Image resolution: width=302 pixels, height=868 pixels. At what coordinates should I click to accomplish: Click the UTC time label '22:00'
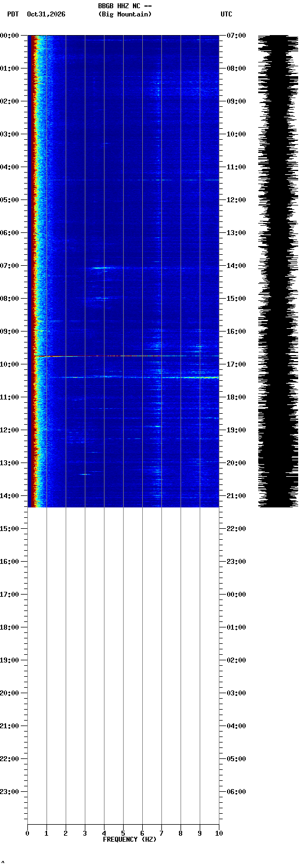click(236, 529)
